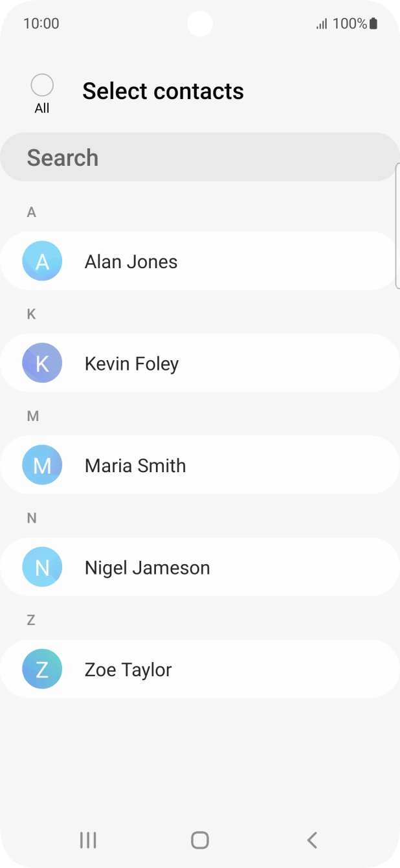This screenshot has width=400, height=868.
Task: Select the Kevin Foley contact name
Action: (x=131, y=364)
